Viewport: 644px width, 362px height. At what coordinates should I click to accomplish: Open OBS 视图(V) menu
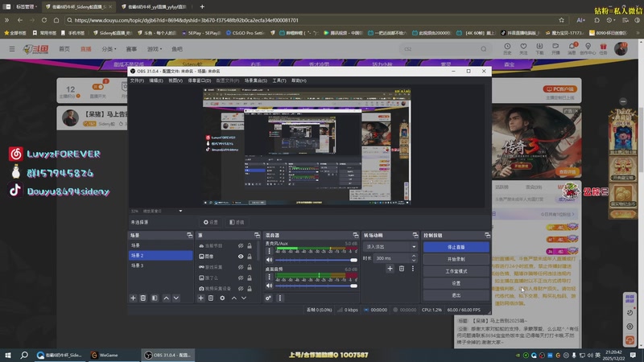[x=175, y=80]
